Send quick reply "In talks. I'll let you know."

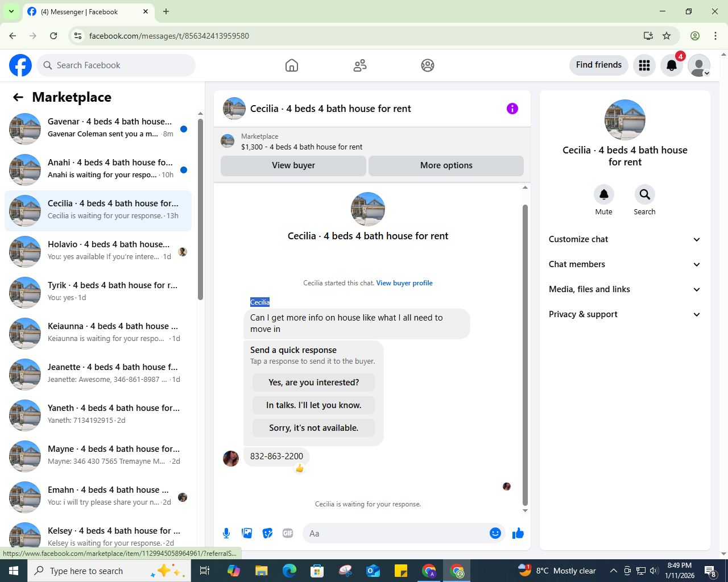314,405
